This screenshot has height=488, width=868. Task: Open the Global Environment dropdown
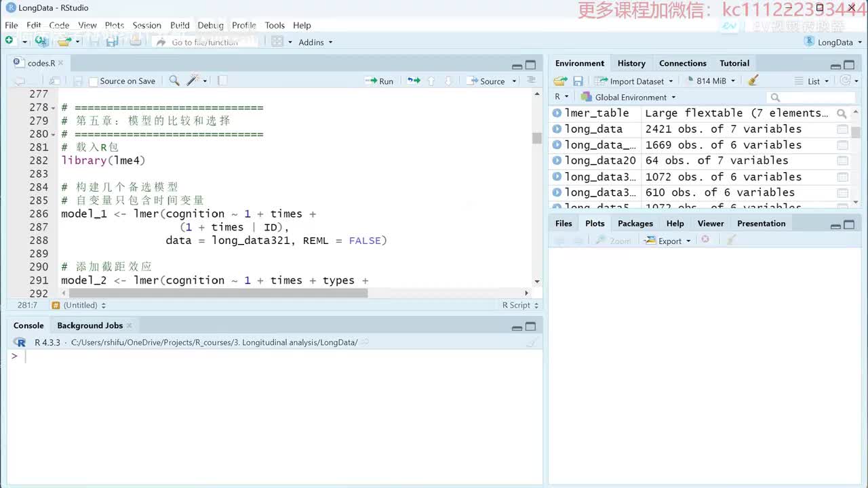628,97
